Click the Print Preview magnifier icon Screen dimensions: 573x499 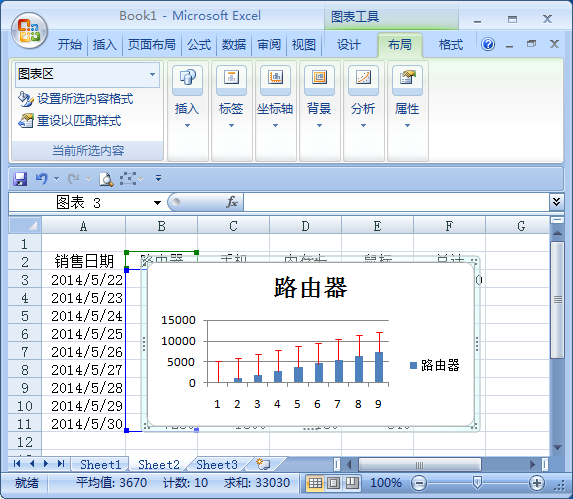pyautogui.click(x=106, y=179)
